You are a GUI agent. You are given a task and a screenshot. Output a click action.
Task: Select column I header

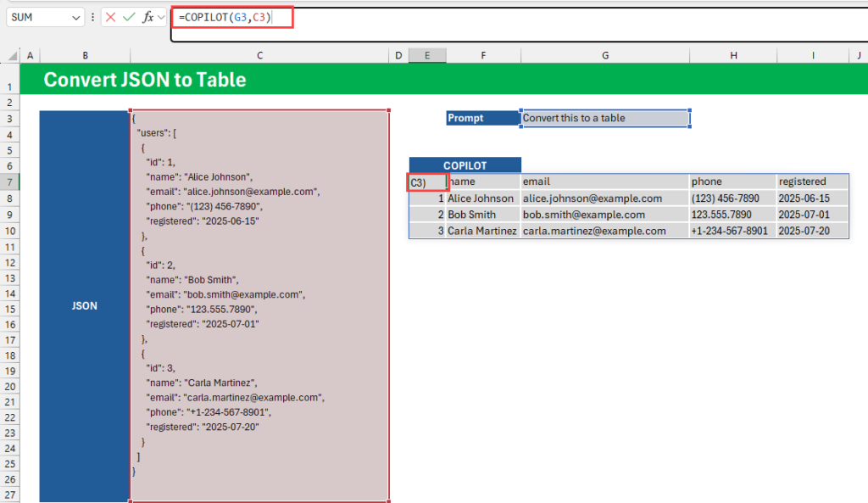[x=813, y=55]
